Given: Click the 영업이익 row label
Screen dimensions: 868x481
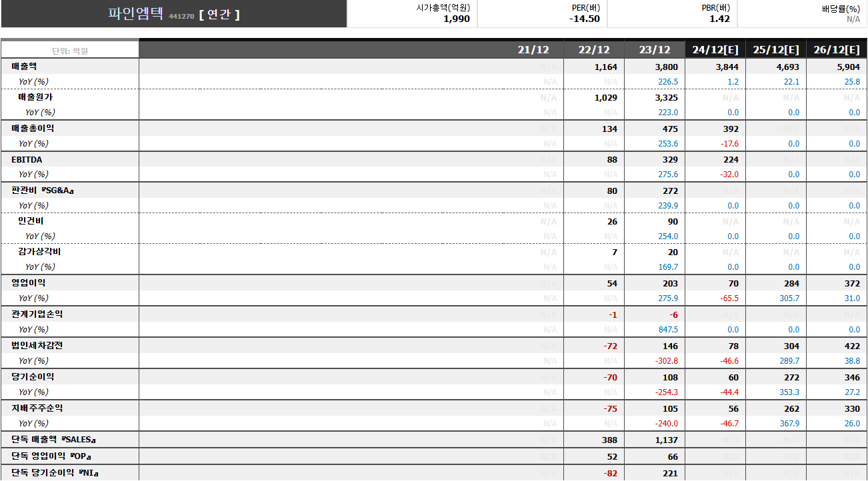Looking at the screenshot, I should pyautogui.click(x=29, y=283).
